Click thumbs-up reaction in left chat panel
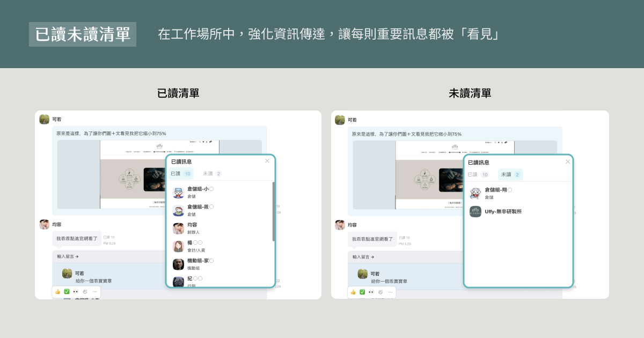644x338 pixels. 58,292
